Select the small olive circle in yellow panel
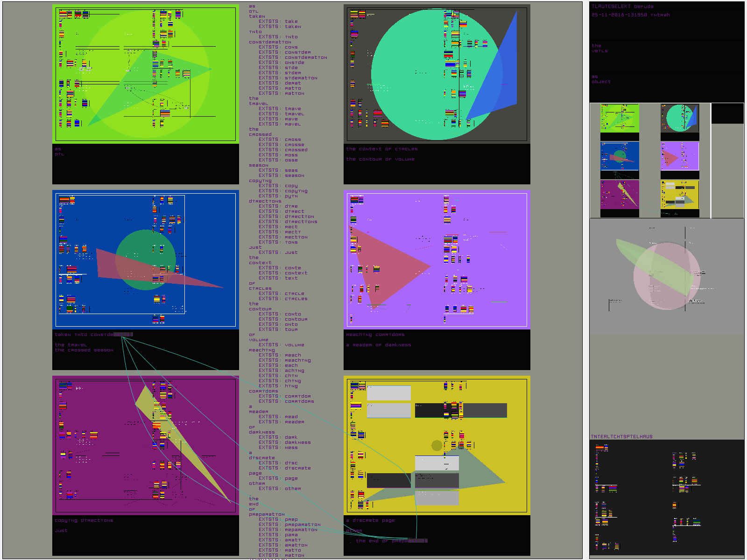This screenshot has width=747, height=560. tap(437, 446)
